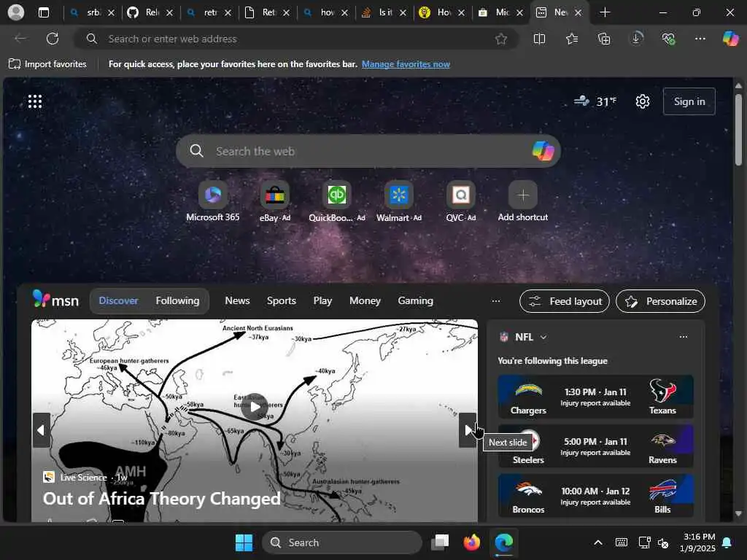Open the apps grid launcher

(x=35, y=101)
